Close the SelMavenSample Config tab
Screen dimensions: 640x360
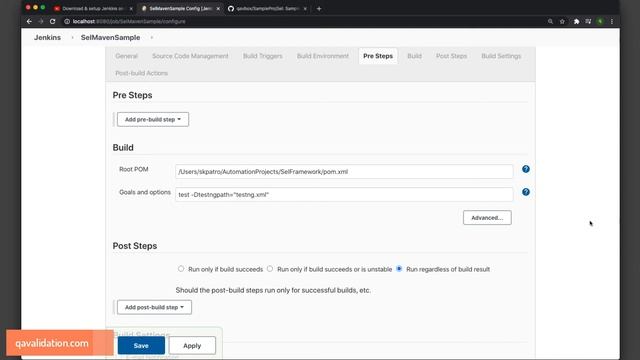pyautogui.click(x=218, y=9)
